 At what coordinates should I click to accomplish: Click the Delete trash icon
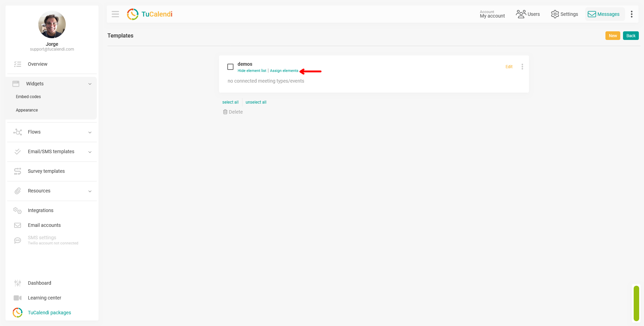pyautogui.click(x=225, y=112)
